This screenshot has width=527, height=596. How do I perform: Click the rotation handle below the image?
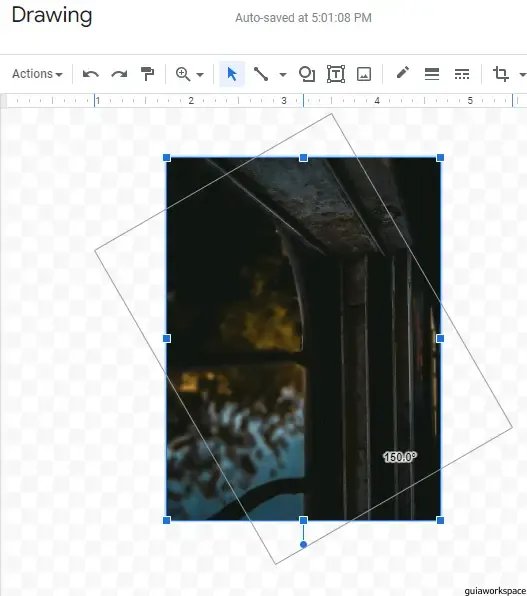[x=303, y=545]
